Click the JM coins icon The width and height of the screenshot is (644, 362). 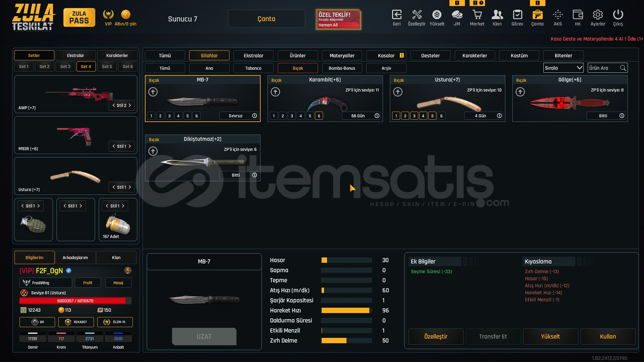pos(457,15)
